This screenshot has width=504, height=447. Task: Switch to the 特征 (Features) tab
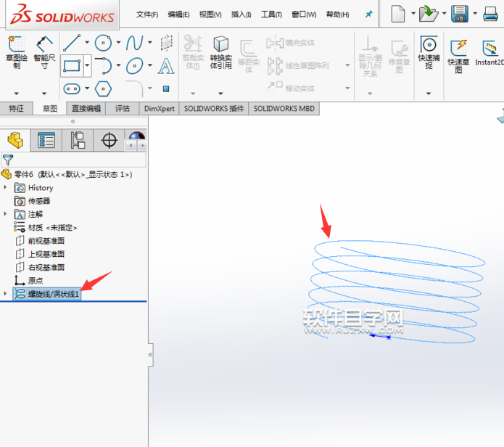16,109
